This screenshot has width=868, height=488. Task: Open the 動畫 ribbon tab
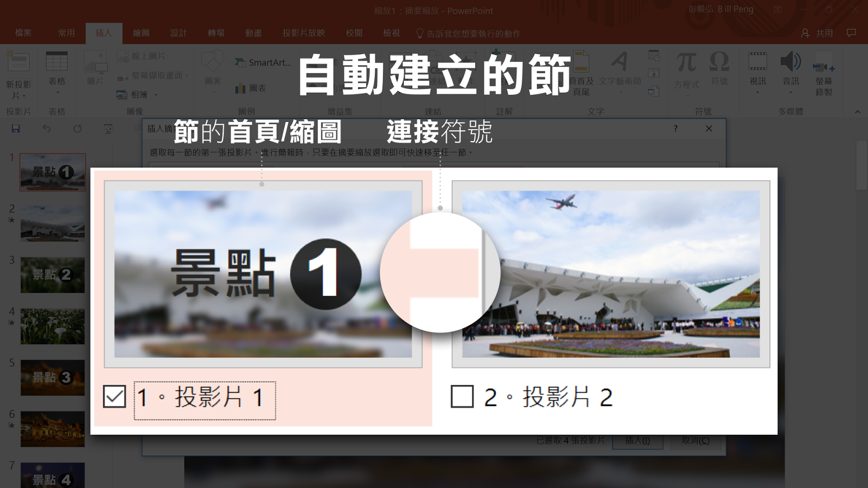[253, 33]
